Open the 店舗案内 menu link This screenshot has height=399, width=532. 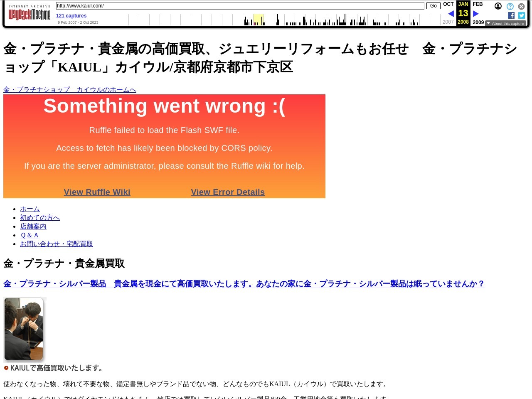[33, 227]
